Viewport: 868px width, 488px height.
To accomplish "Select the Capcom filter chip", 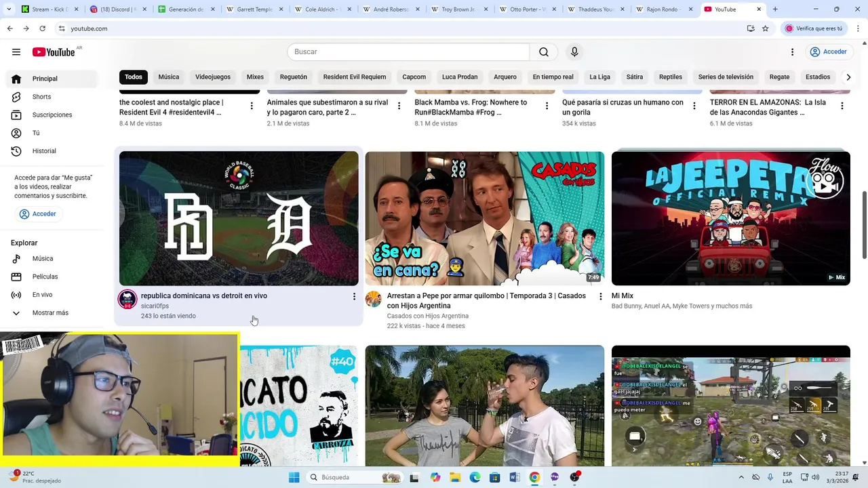I will [414, 77].
